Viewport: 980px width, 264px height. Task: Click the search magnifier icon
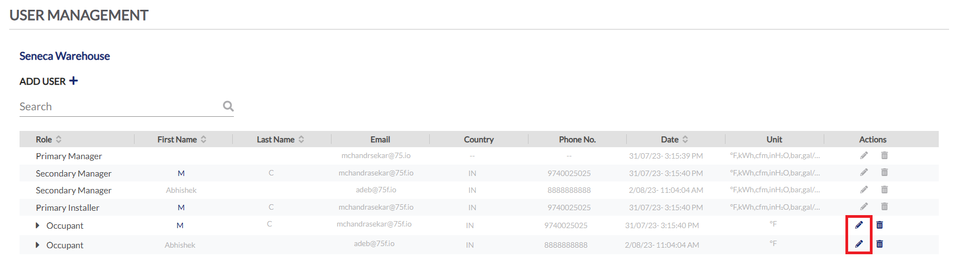[228, 106]
